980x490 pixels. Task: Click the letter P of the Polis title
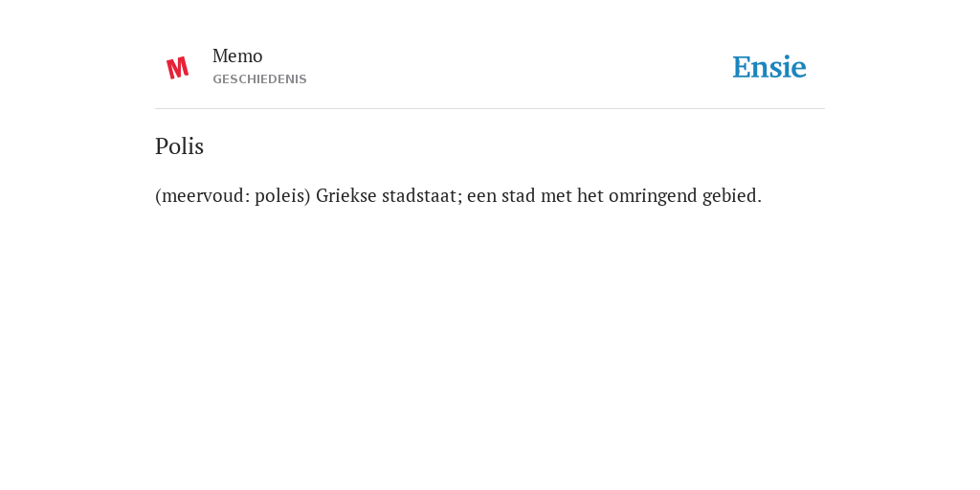(x=161, y=146)
